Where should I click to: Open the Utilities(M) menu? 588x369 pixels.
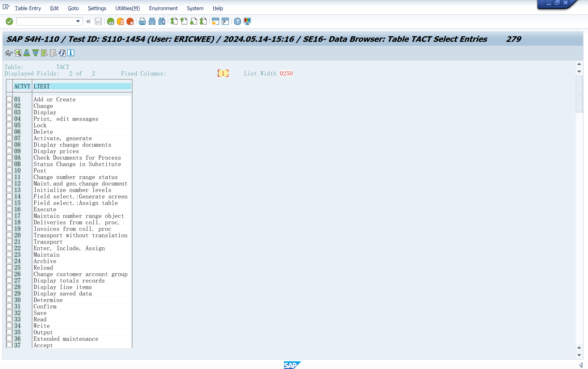[x=128, y=8]
